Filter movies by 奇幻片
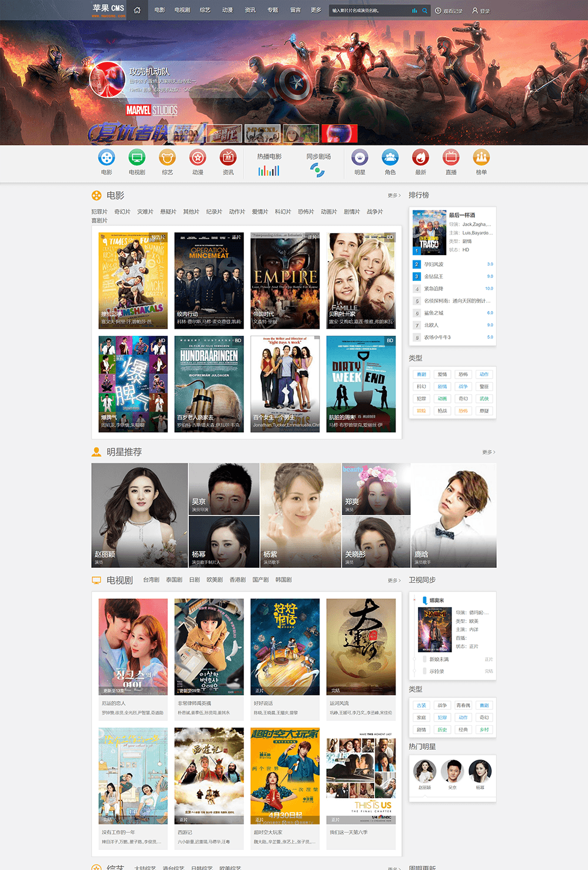 point(122,211)
